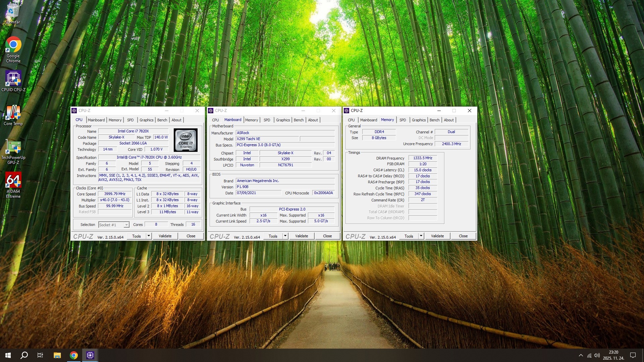Expand the Tools dropdown arrow in the Memory window

pyautogui.click(x=421, y=236)
